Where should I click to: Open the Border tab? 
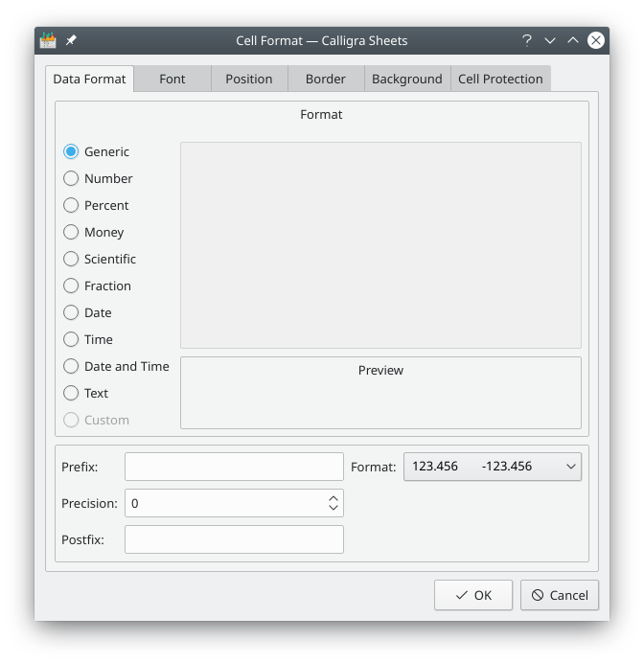click(x=326, y=79)
